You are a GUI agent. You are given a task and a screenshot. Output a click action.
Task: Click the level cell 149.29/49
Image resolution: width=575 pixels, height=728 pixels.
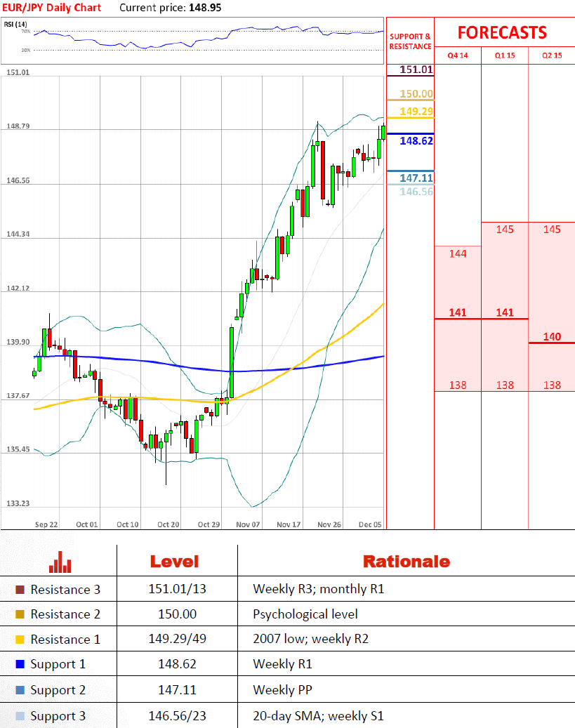[177, 639]
